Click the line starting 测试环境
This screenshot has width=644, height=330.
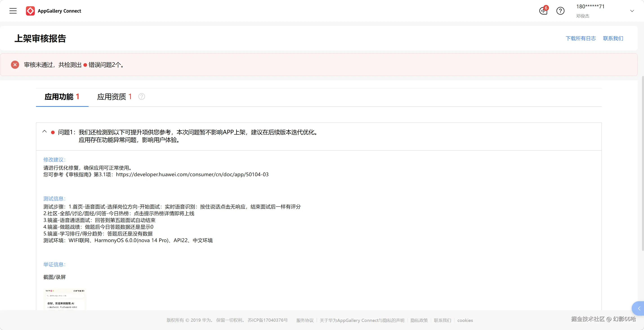tap(128, 241)
